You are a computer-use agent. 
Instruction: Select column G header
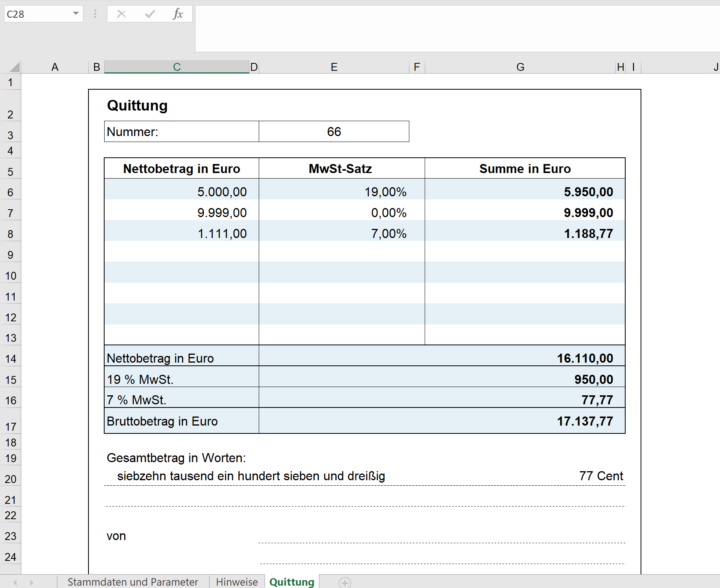coord(520,67)
